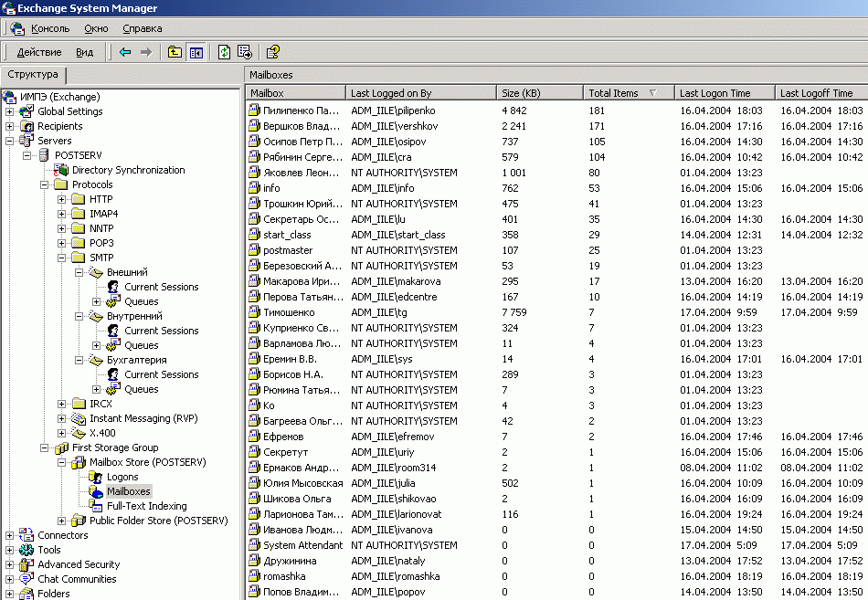
Task: Sort by the Last Logon Time header
Action: click(x=725, y=93)
